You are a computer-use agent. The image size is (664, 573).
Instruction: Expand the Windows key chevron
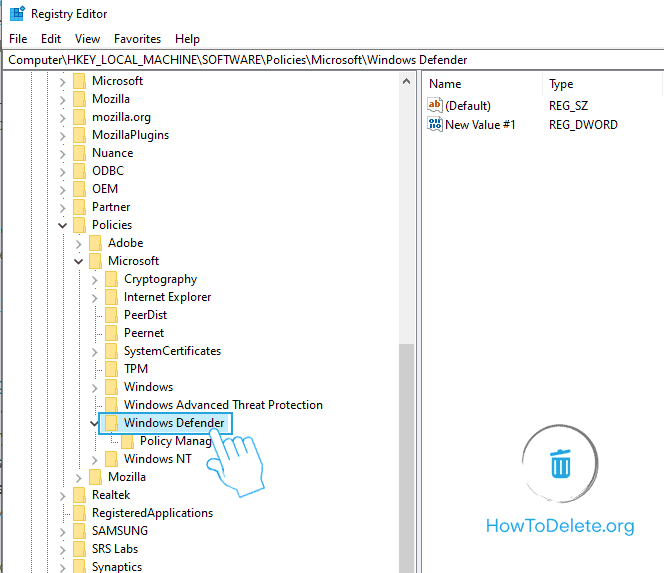point(95,388)
